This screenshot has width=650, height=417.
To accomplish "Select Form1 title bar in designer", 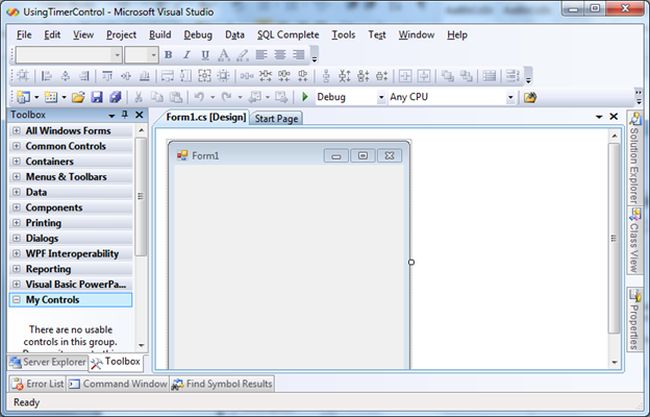I will pyautogui.click(x=289, y=155).
